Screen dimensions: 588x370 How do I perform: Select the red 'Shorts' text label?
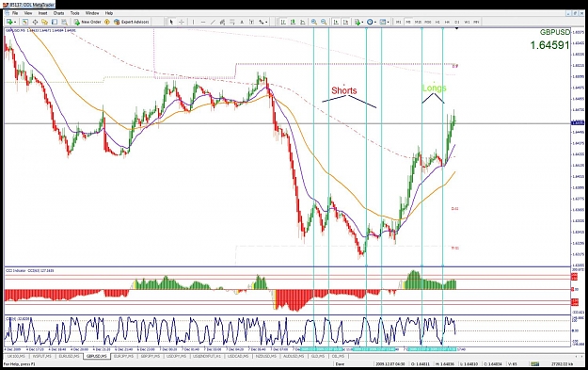344,90
